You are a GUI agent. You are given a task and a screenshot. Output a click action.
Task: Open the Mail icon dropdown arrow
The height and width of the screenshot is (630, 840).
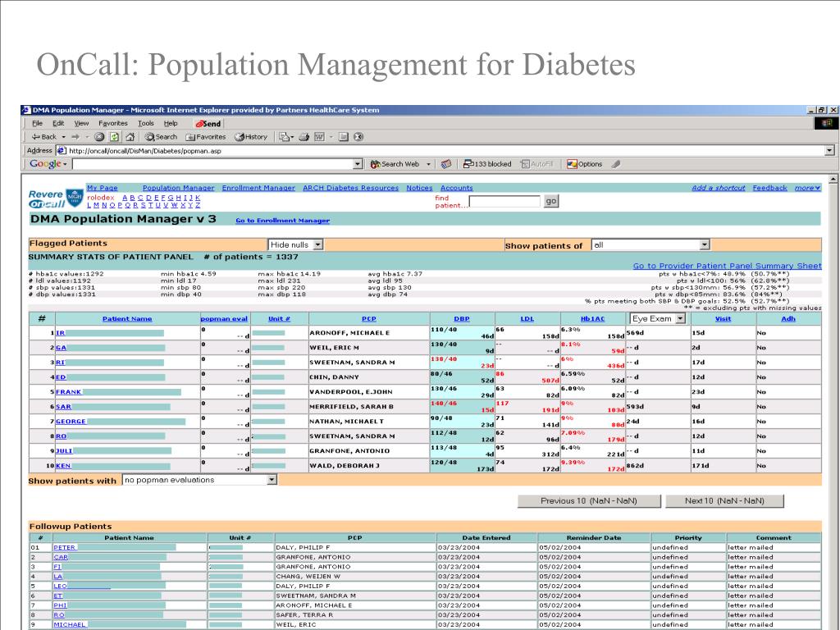293,137
